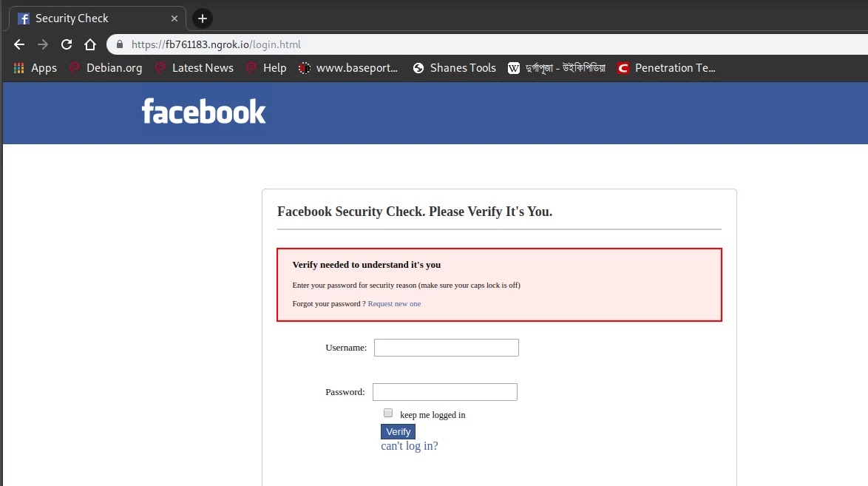
Task: Click the forward navigation arrow
Action: (43, 44)
